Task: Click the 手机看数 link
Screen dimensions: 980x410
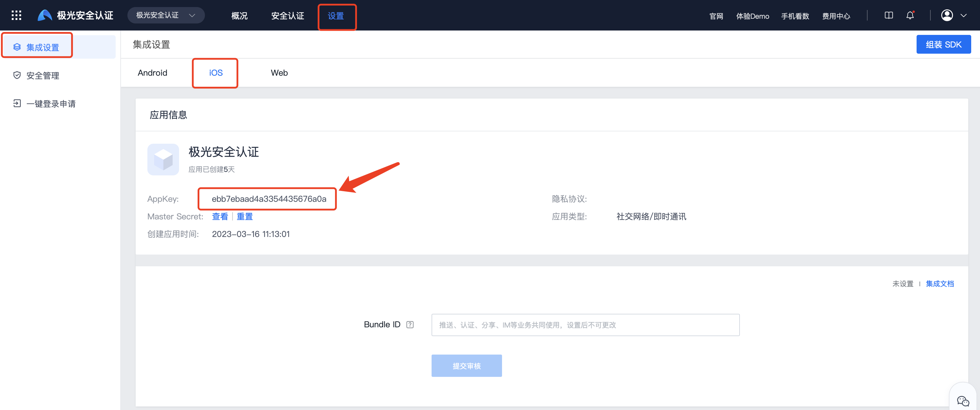Action: coord(795,16)
